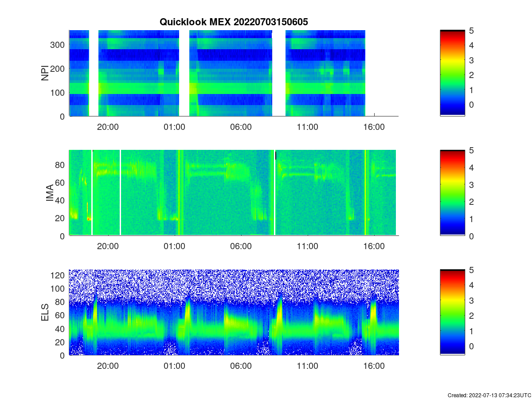This screenshot has height=399, width=532.
Task: Click the "16:00" tick under the ELS plot
Action: (374, 366)
